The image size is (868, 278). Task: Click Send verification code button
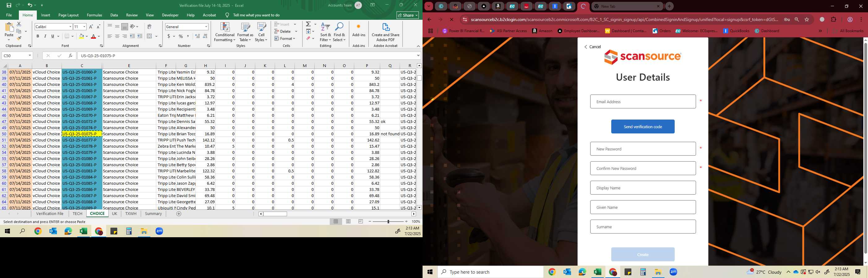coord(642,127)
